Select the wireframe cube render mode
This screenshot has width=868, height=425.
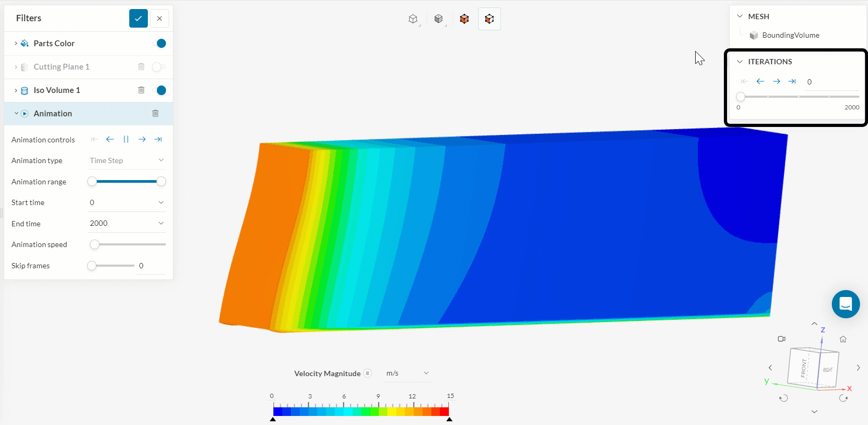tap(413, 19)
